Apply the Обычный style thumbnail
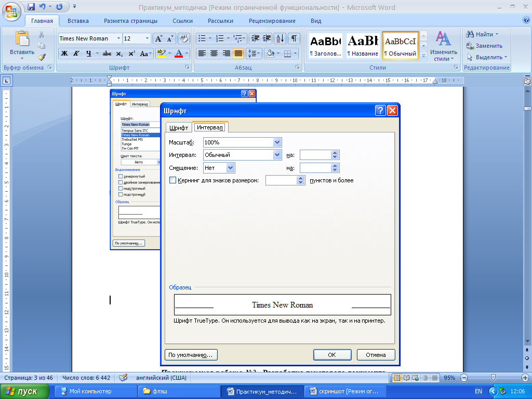Image resolution: width=532 pixels, height=399 pixels. point(401,46)
